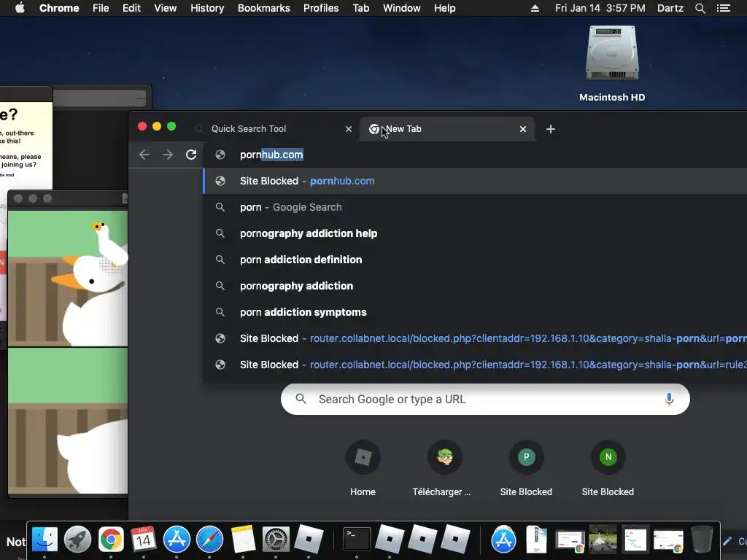This screenshot has width=747, height=560.
Task: Select 'porn - Google Search' suggestion
Action: 476,207
